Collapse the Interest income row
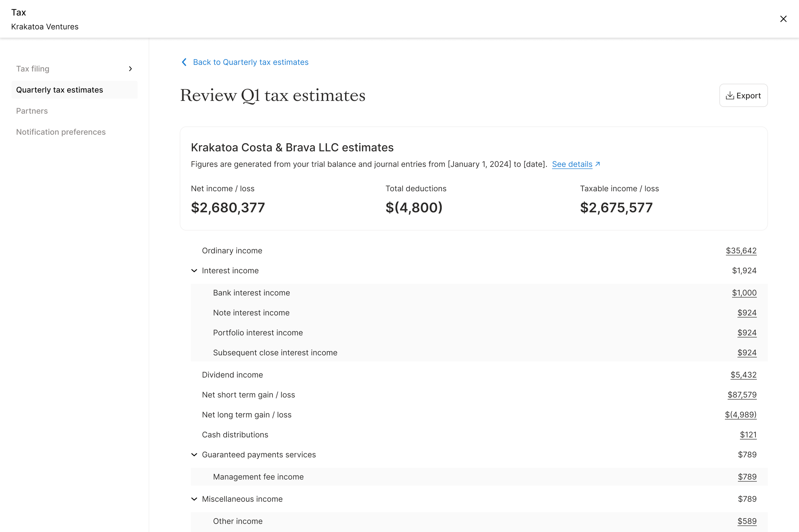The height and width of the screenshot is (532, 799). [194, 271]
